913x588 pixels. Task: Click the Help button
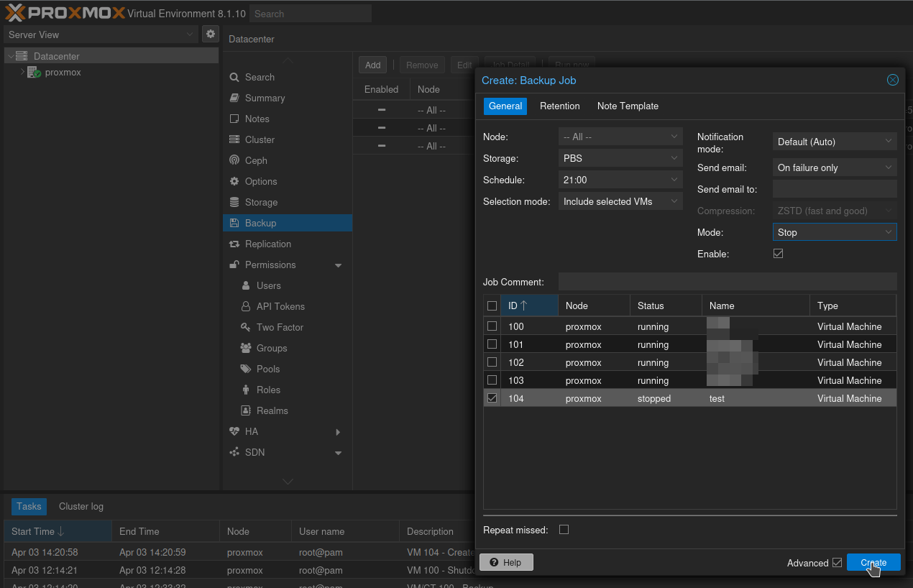(x=506, y=562)
